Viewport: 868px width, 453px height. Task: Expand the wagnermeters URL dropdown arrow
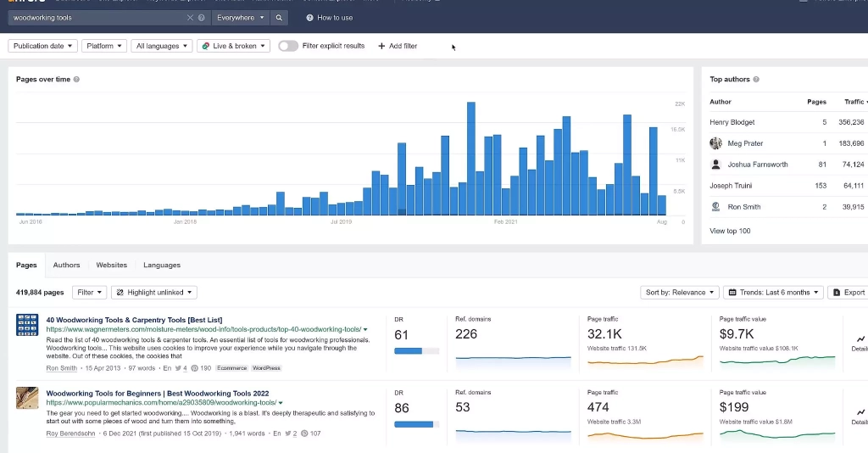tap(365, 329)
